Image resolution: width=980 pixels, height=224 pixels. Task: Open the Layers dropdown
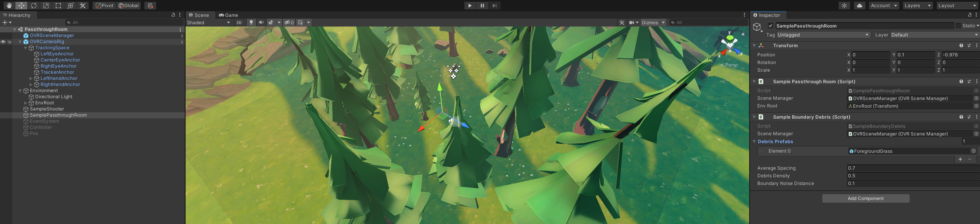coord(918,6)
